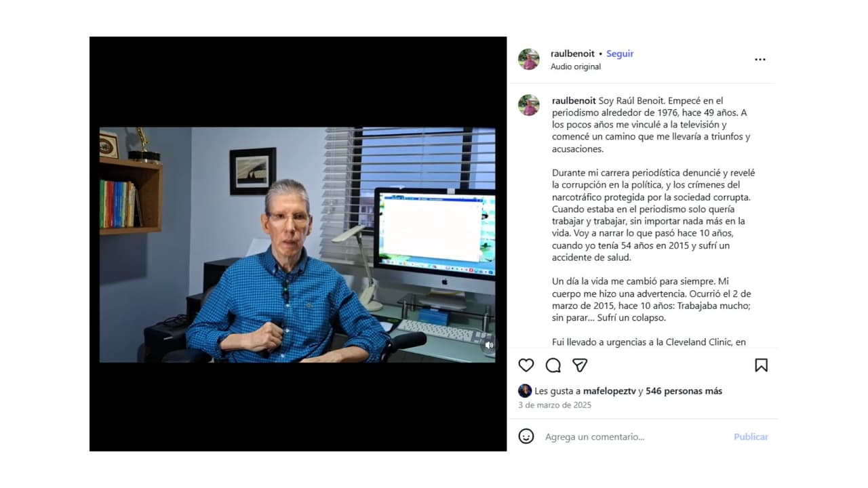Open Audio original link
The height and width of the screenshot is (488, 868).
click(x=576, y=66)
